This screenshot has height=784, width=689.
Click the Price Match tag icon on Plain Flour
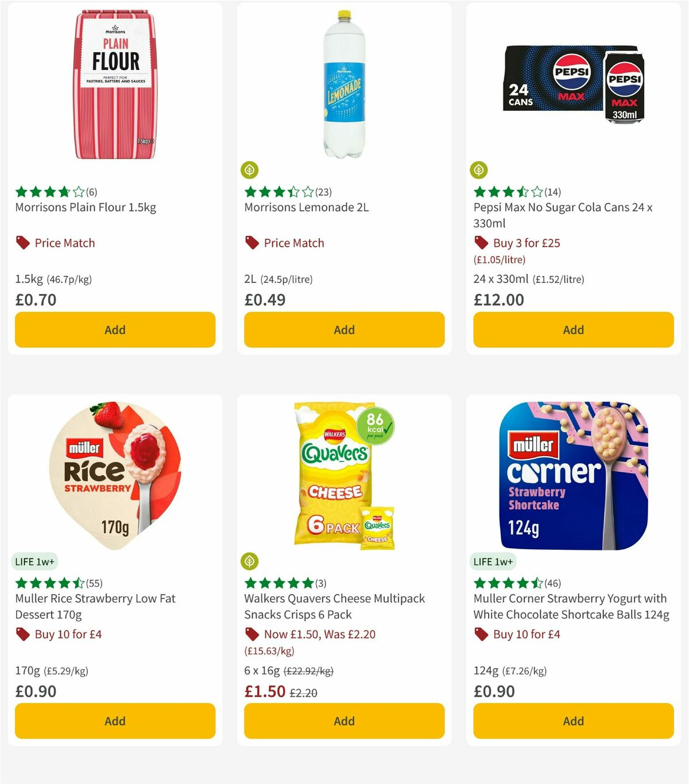point(22,242)
